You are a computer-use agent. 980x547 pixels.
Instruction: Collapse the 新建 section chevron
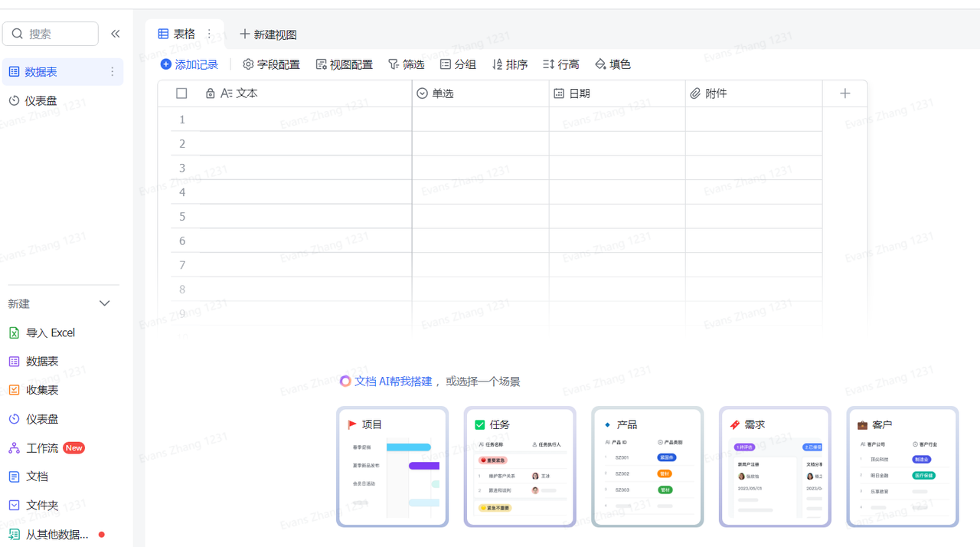pos(105,303)
